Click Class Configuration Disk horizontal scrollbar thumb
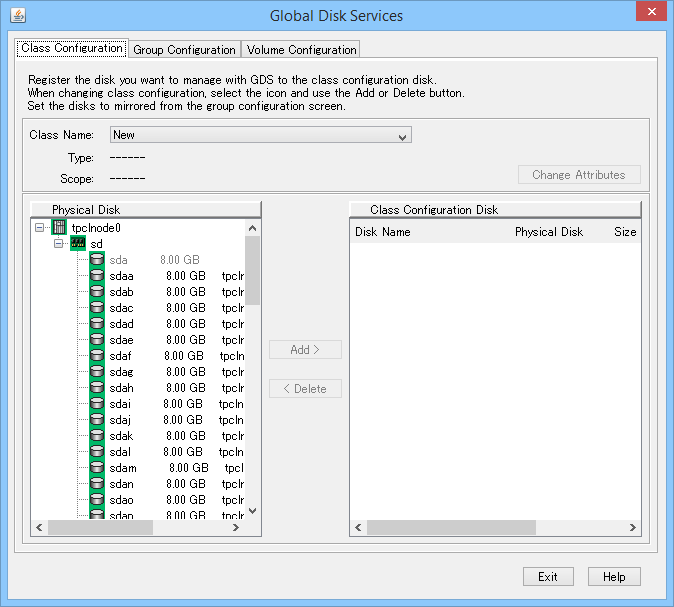The width and height of the screenshot is (674, 607). (451, 527)
